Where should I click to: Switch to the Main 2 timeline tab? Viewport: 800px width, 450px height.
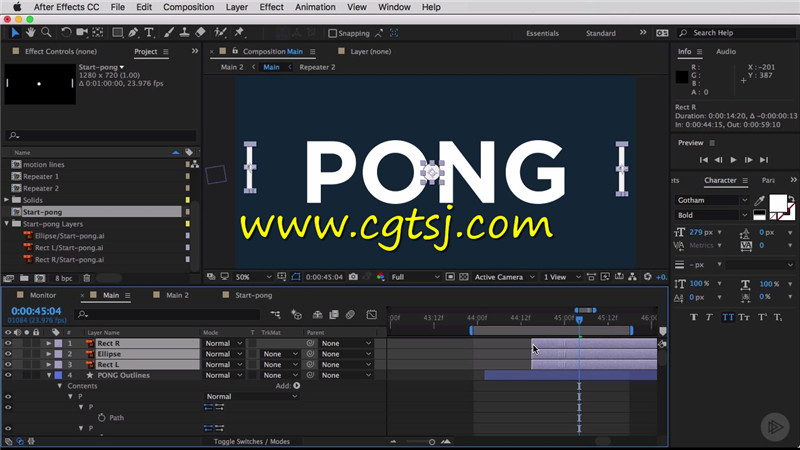tap(177, 295)
